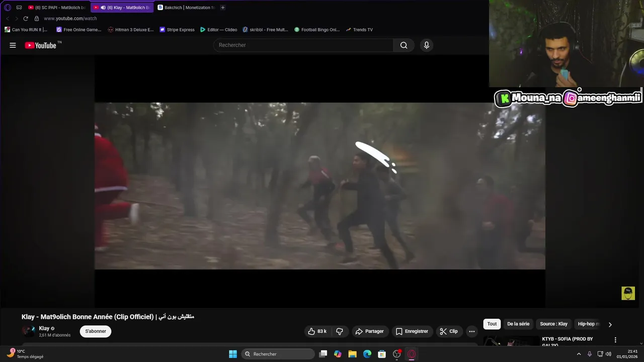Open Football Bingo Online bookmark
Viewport: 644px width, 362px height.
(317, 30)
